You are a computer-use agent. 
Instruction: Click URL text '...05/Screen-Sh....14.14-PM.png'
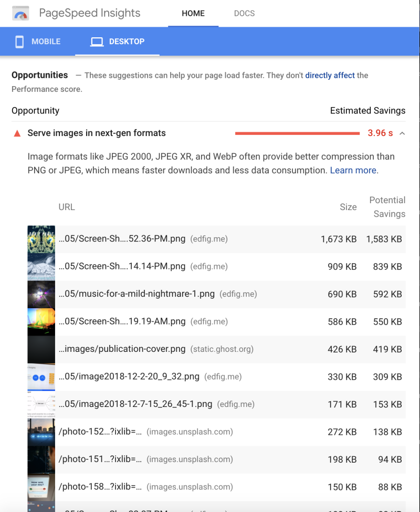(122, 266)
